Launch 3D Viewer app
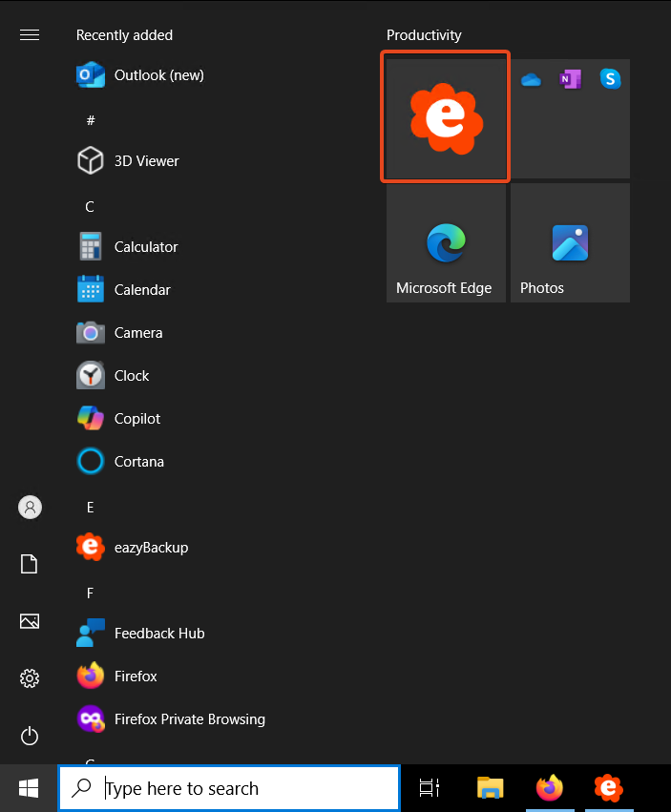 point(146,161)
